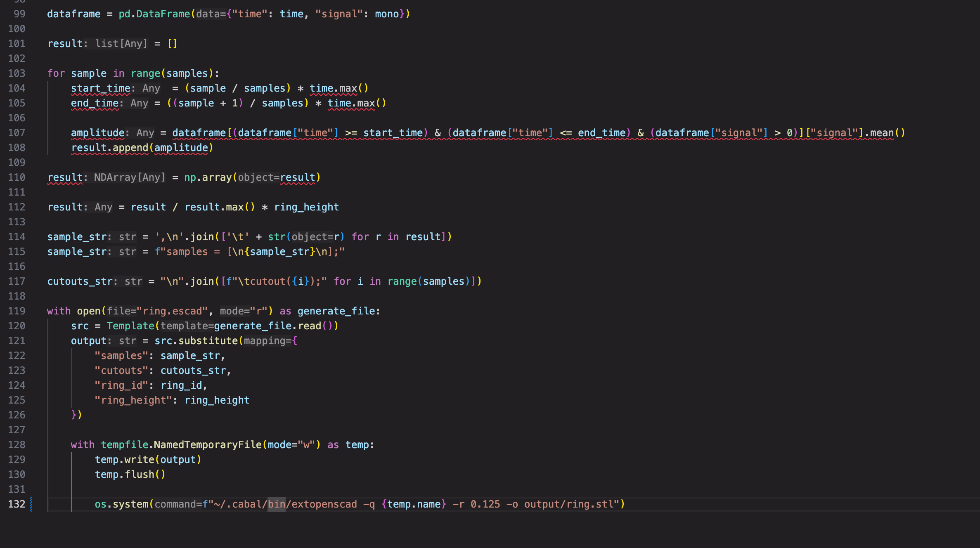Click NamedTemporaryFile on line 128
The height and width of the screenshot is (548, 980).
coord(208,444)
